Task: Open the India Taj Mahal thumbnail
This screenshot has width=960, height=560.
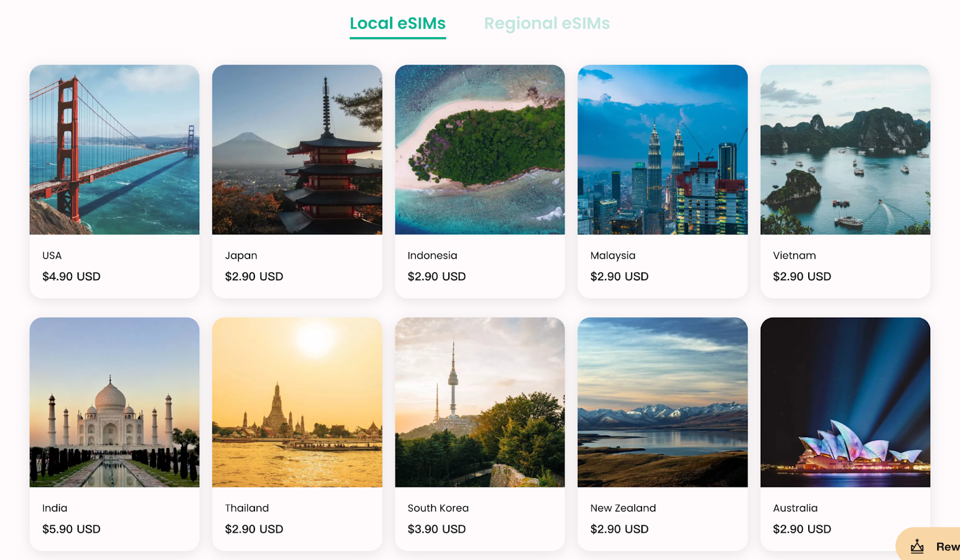Action: pyautogui.click(x=115, y=402)
